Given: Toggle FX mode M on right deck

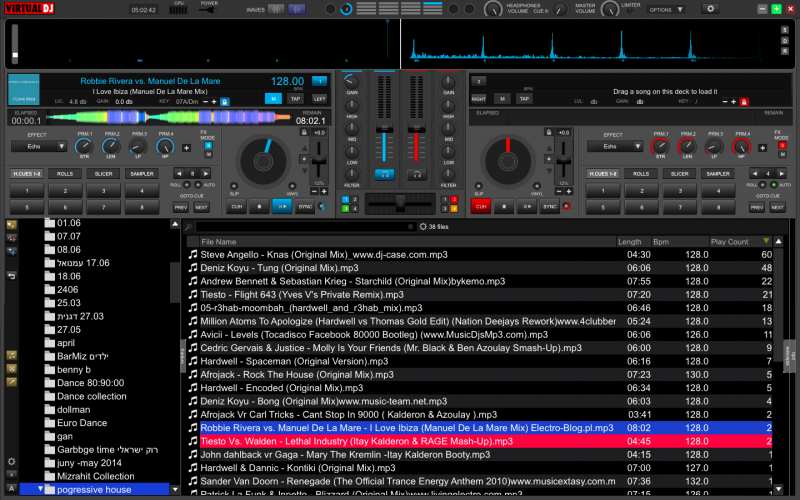Looking at the screenshot, I should (782, 155).
